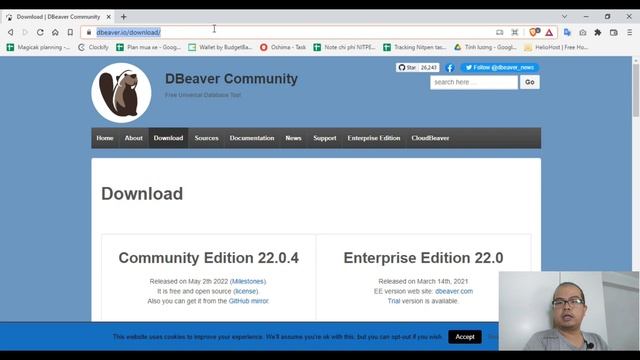Open the Sources menu item

[x=206, y=138]
